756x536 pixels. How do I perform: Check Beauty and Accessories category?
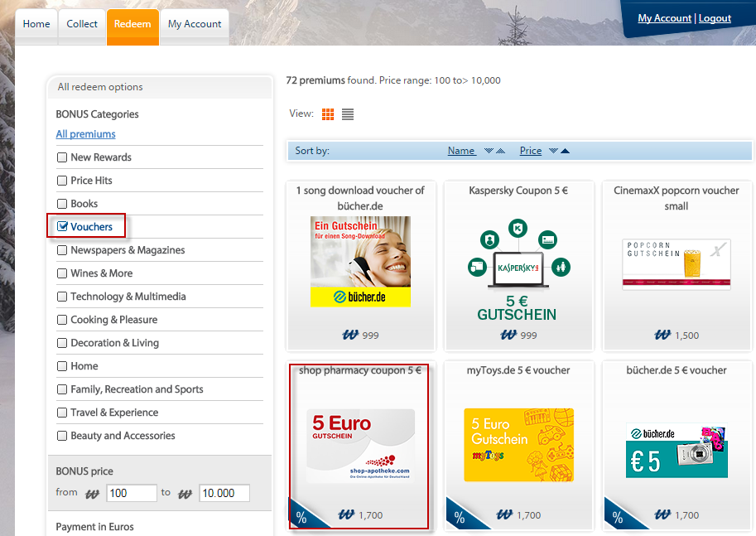(x=62, y=436)
